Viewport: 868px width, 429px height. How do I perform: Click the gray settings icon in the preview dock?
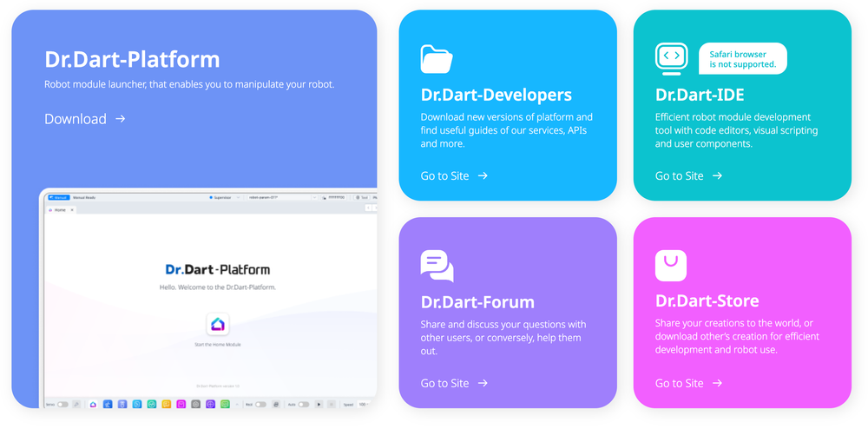(195, 404)
